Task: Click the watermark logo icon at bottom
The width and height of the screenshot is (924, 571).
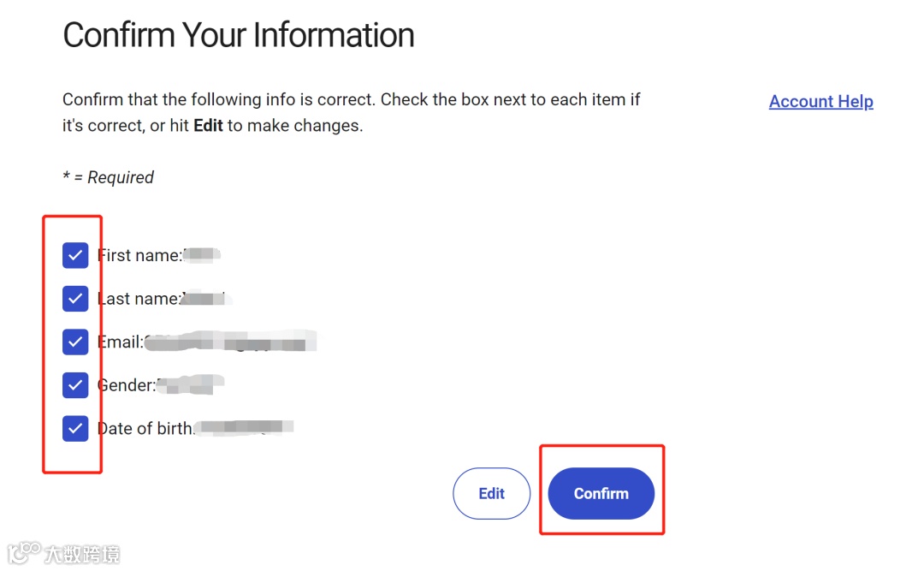Action: [x=24, y=553]
